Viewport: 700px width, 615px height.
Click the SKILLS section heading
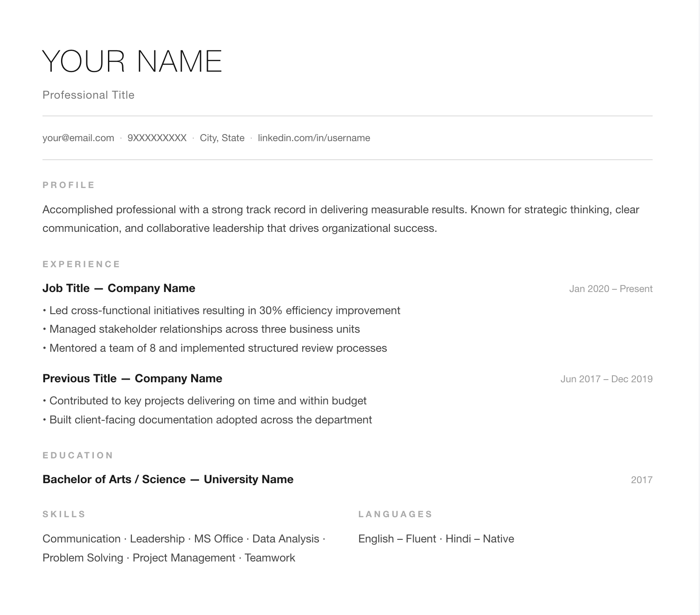point(64,514)
